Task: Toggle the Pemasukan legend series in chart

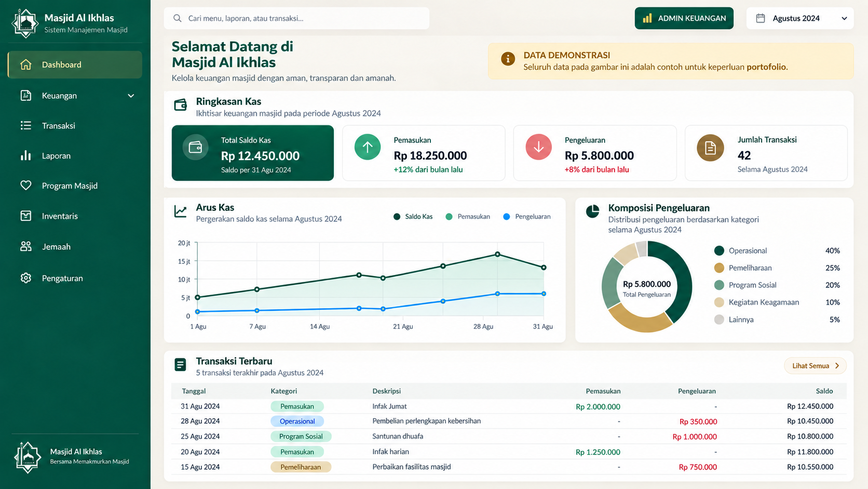Action: [468, 217]
